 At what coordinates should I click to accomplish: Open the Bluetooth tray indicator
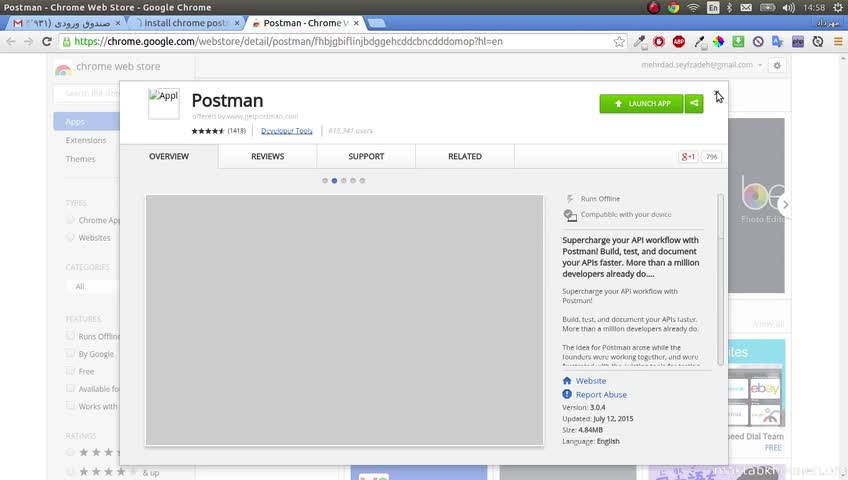pos(729,8)
